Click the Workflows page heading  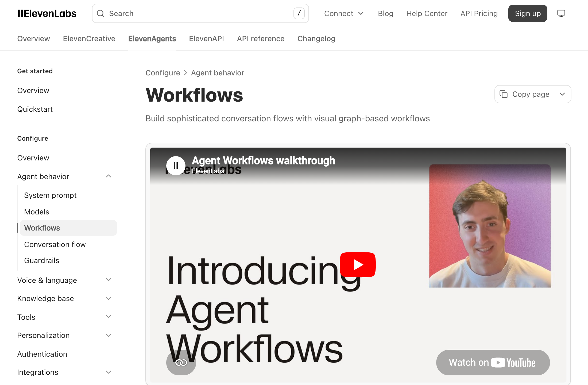(194, 95)
